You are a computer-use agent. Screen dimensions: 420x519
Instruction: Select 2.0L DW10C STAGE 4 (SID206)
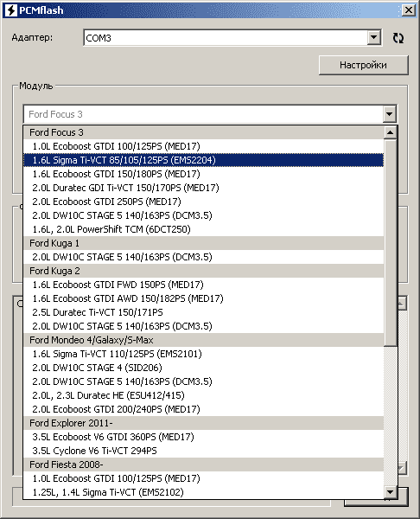tap(203, 368)
